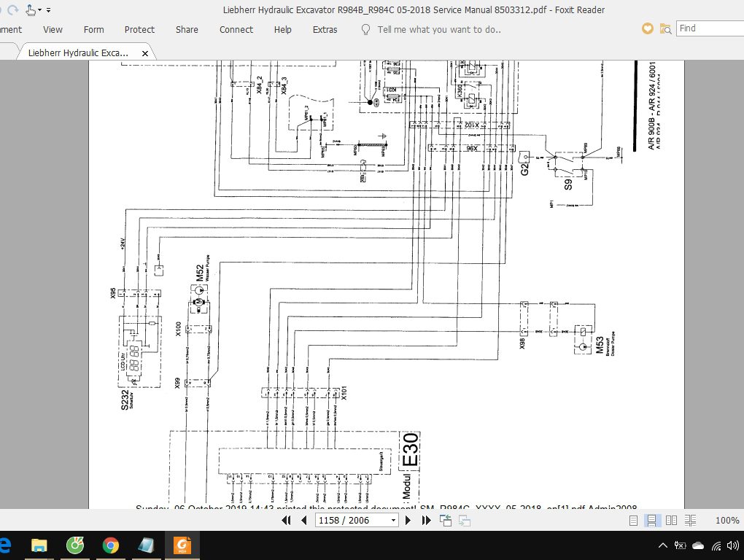Click the G2 component label in diagram

point(524,169)
